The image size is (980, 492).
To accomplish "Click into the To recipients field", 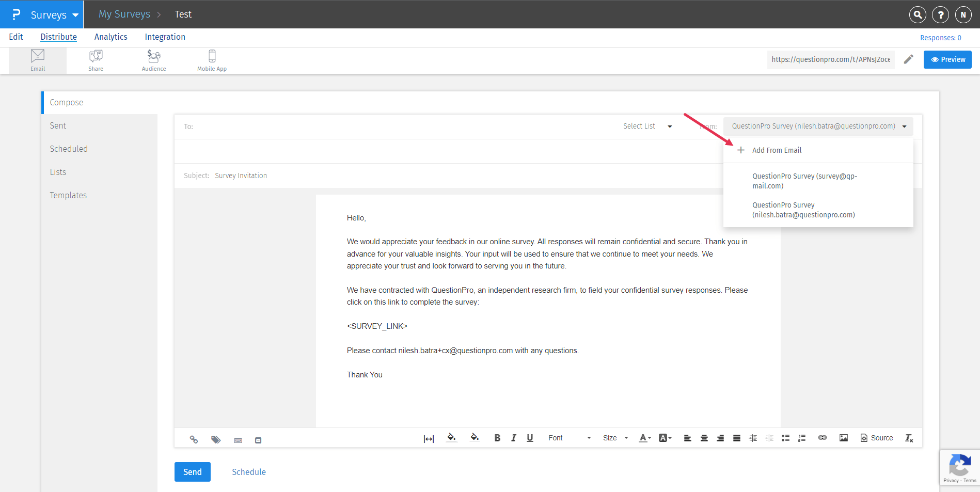I will coord(398,126).
